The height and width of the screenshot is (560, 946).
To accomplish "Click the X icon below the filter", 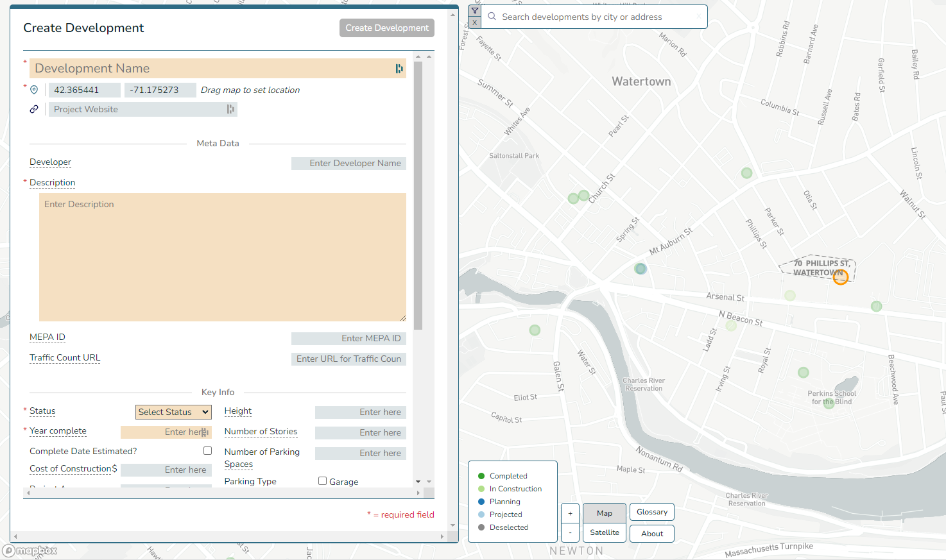I will [x=474, y=22].
